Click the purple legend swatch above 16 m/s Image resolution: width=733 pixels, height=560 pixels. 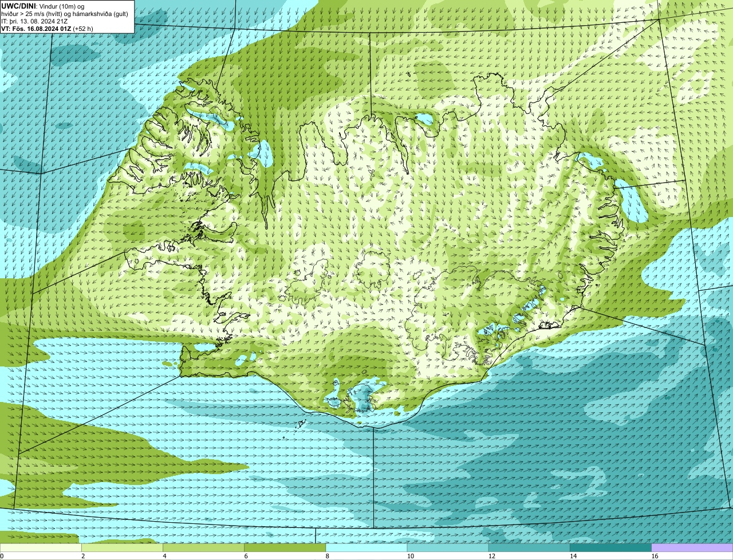pos(692,548)
